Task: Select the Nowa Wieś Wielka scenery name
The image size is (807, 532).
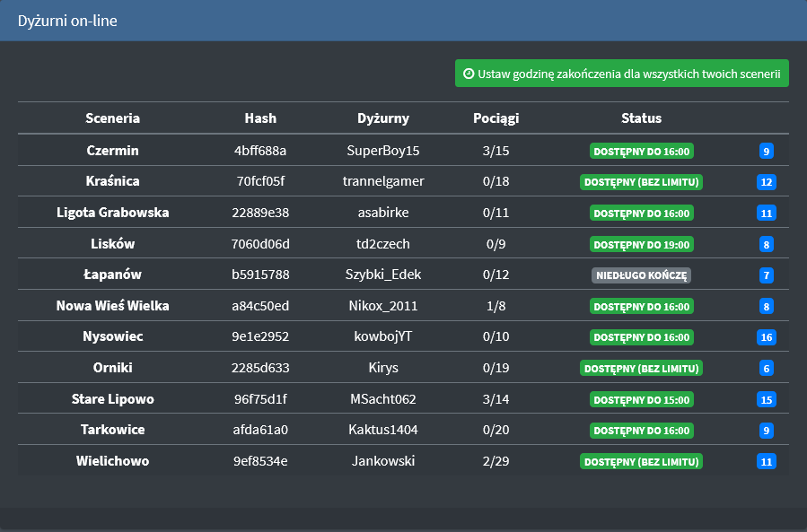Action: 112,306
